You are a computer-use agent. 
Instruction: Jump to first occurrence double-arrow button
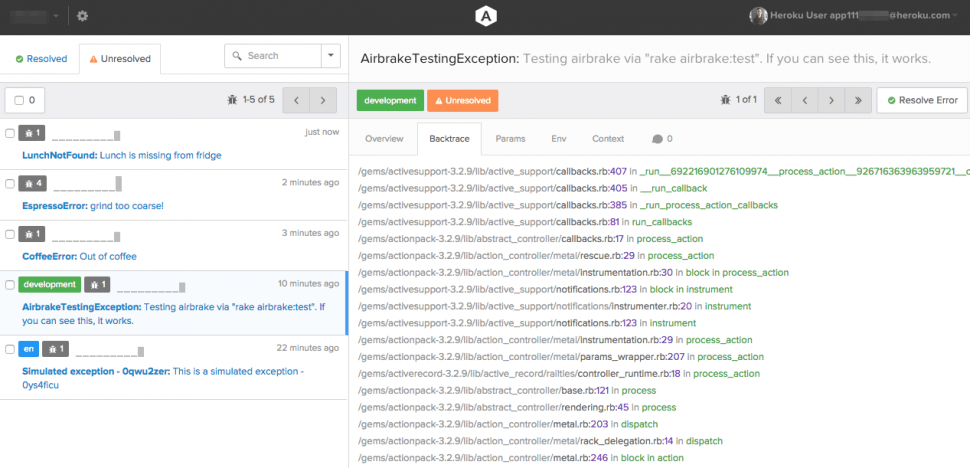(778, 100)
